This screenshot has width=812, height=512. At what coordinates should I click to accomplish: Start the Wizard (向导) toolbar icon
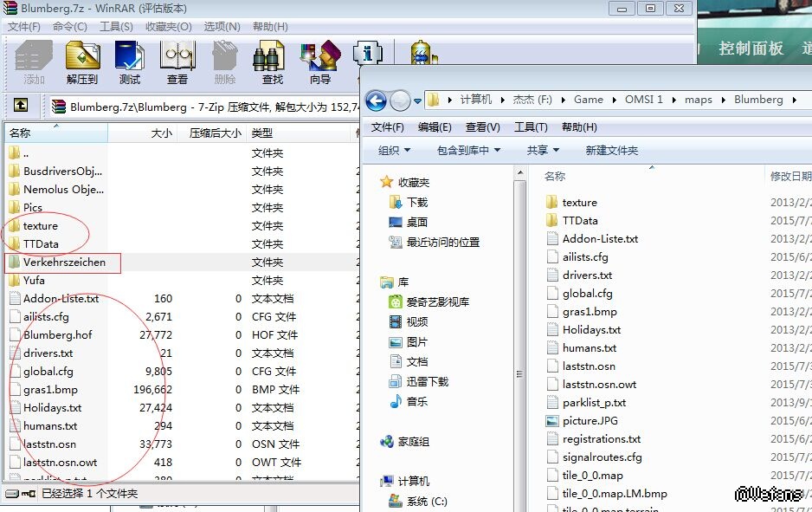click(320, 62)
